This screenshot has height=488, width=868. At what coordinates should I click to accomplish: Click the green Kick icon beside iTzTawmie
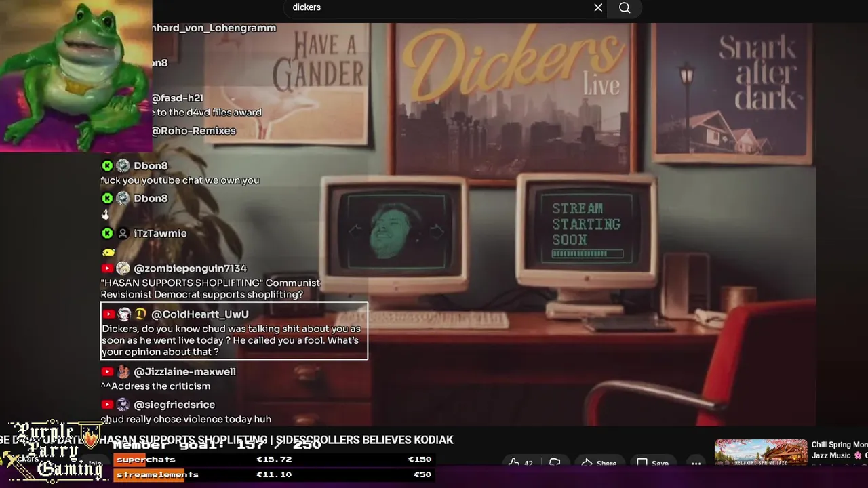coord(107,233)
